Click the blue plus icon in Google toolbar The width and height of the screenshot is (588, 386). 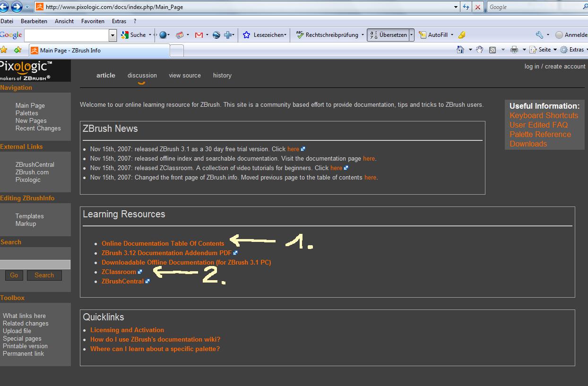pos(228,35)
